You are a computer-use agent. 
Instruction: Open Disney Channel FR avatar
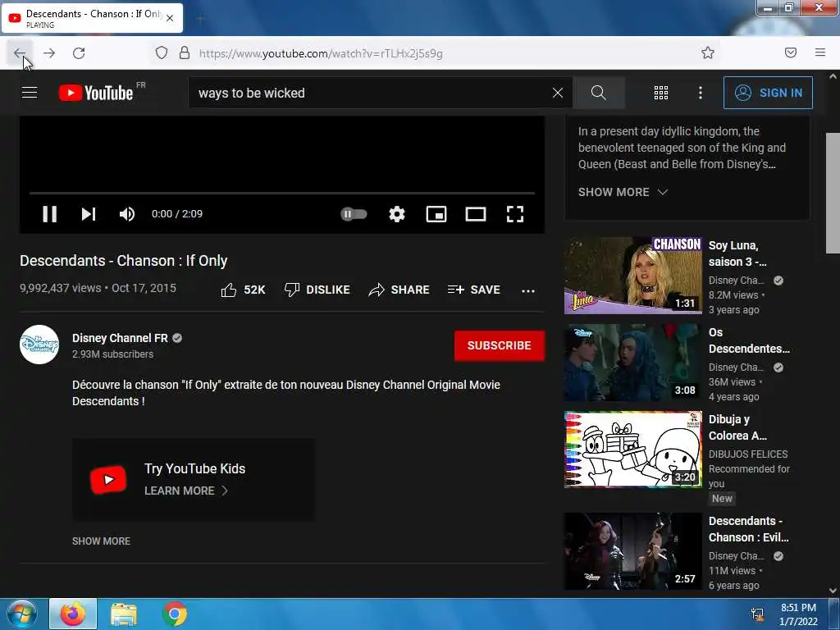pyautogui.click(x=39, y=345)
